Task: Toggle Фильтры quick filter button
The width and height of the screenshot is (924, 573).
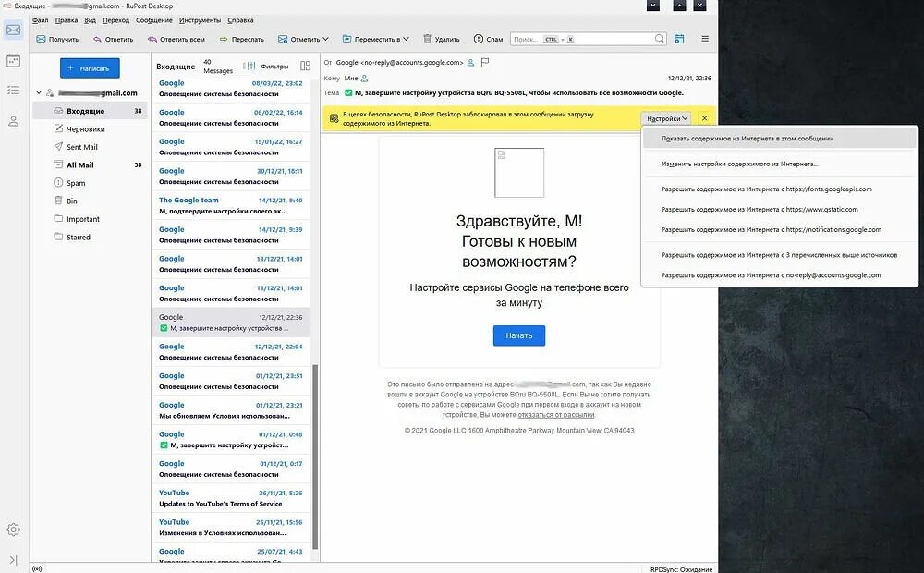Action: point(266,66)
